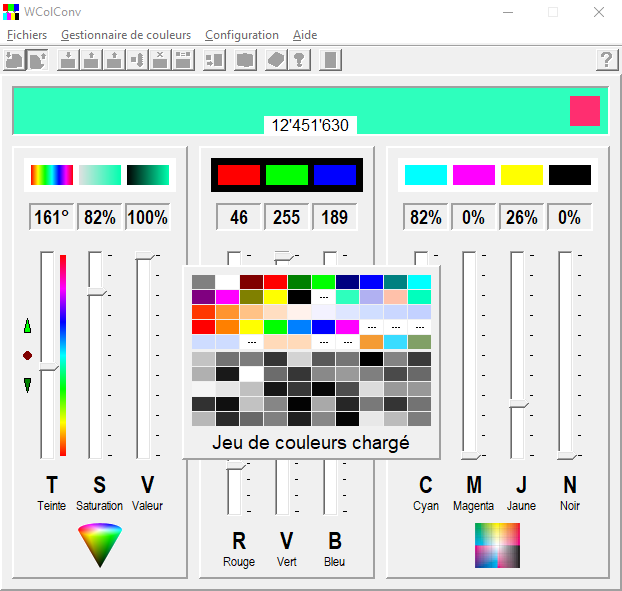Screen dimensions: 622x591
Task: Open the Aide menu
Action: (x=305, y=35)
